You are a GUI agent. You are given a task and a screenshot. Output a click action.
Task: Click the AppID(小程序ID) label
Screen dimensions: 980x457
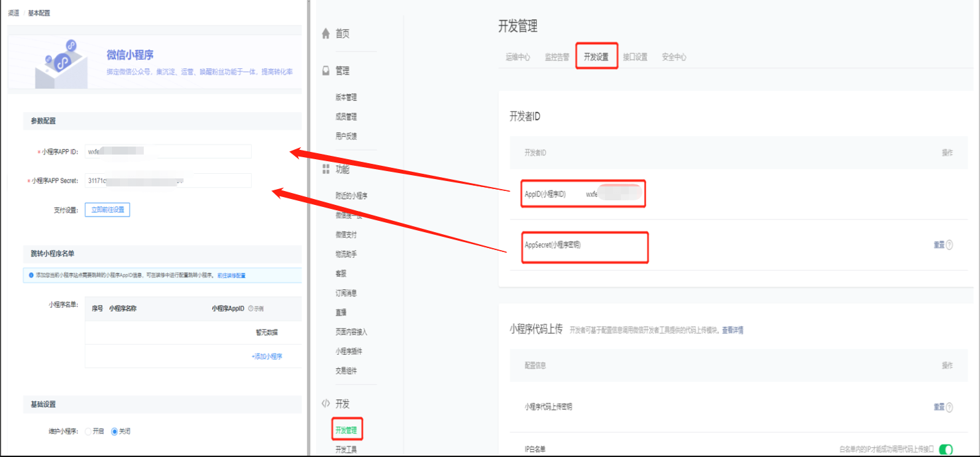click(545, 194)
